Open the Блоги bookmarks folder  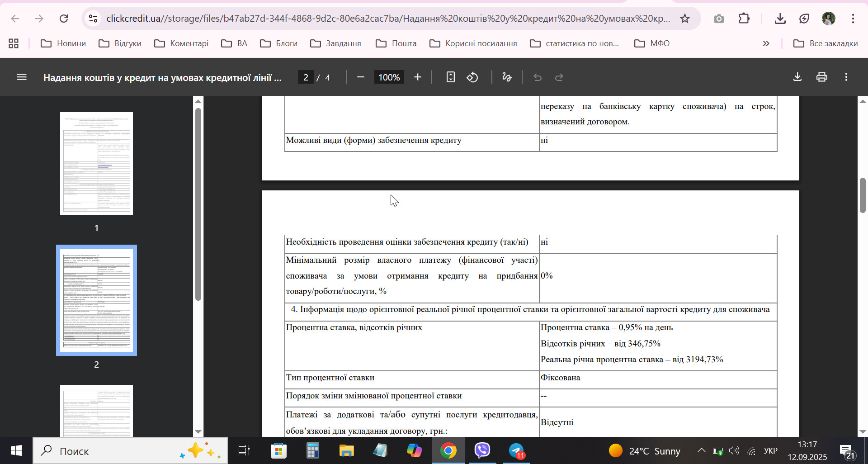pos(279,43)
